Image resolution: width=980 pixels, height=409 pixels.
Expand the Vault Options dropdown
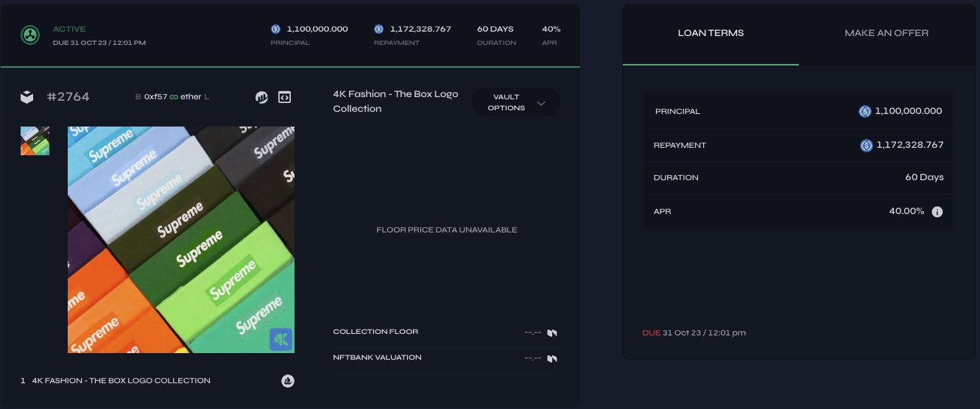click(515, 103)
